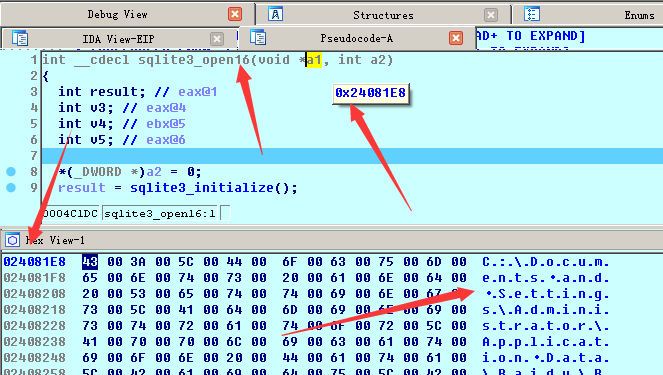Viewport: 663px width, 375px height.
Task: Select hex address 02408228
Action: click(x=35, y=326)
